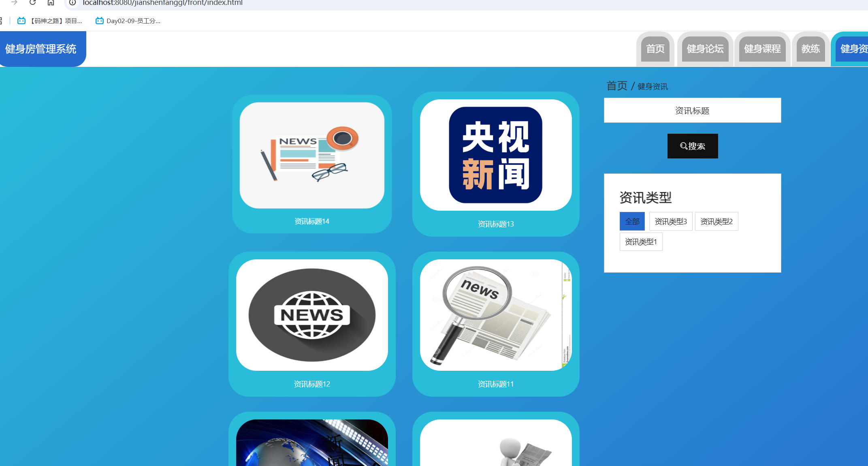Click the browser forward arrow icon
This screenshot has height=466, width=868.
[x=14, y=2]
